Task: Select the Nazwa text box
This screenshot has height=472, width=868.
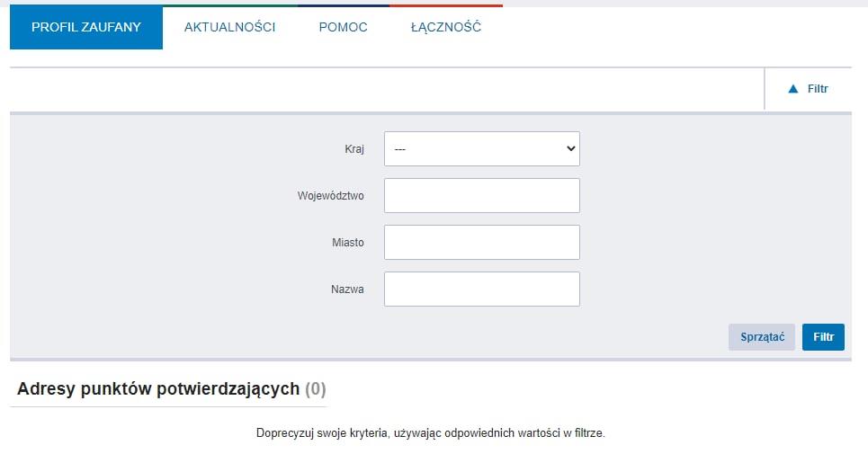Action: (481, 289)
